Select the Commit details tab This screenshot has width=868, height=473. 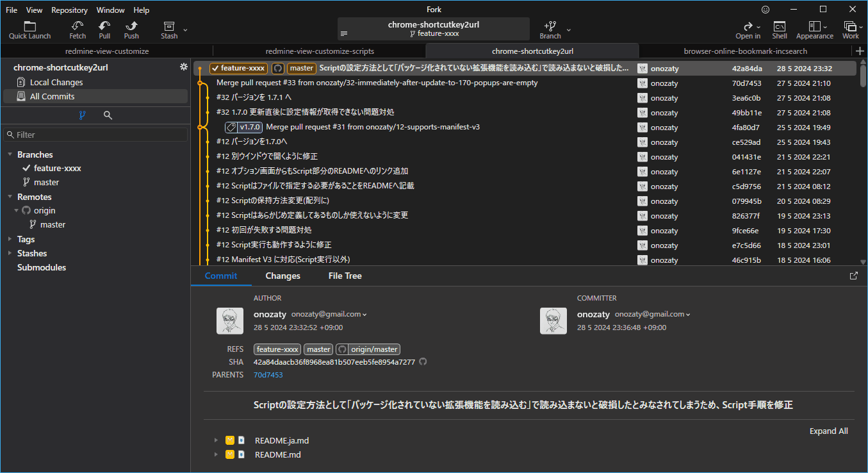pyautogui.click(x=221, y=276)
